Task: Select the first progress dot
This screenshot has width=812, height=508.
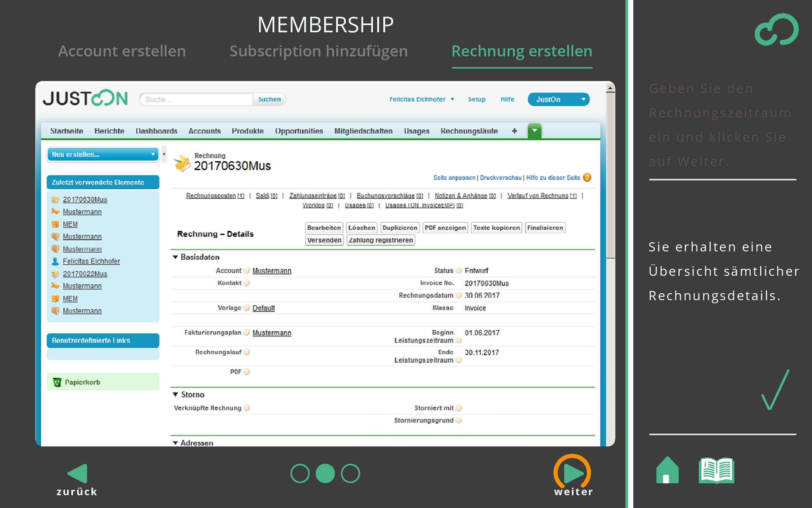Action: click(300, 473)
